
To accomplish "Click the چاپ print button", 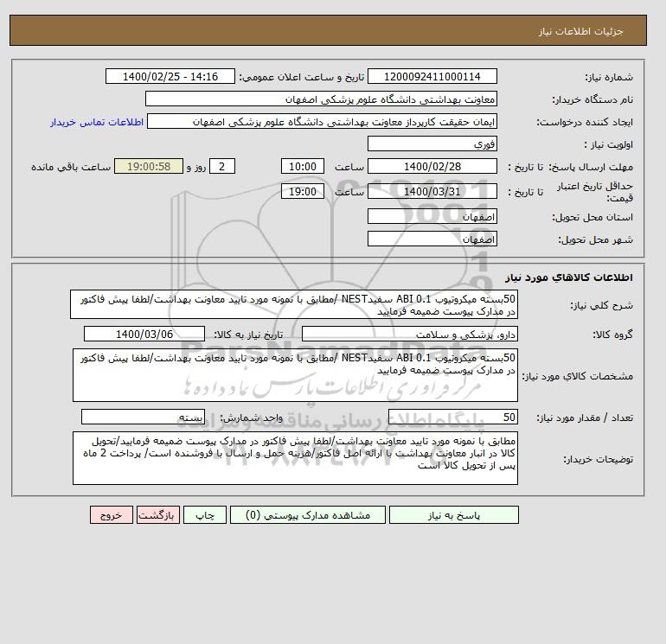I will click(205, 515).
